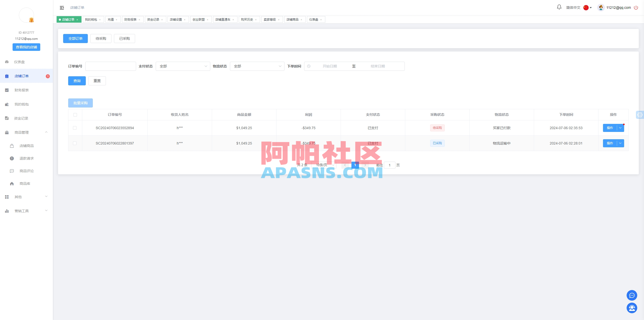This screenshot has height=320, width=644.
Task: Enter an order number in 订单编号 field
Action: (110, 66)
